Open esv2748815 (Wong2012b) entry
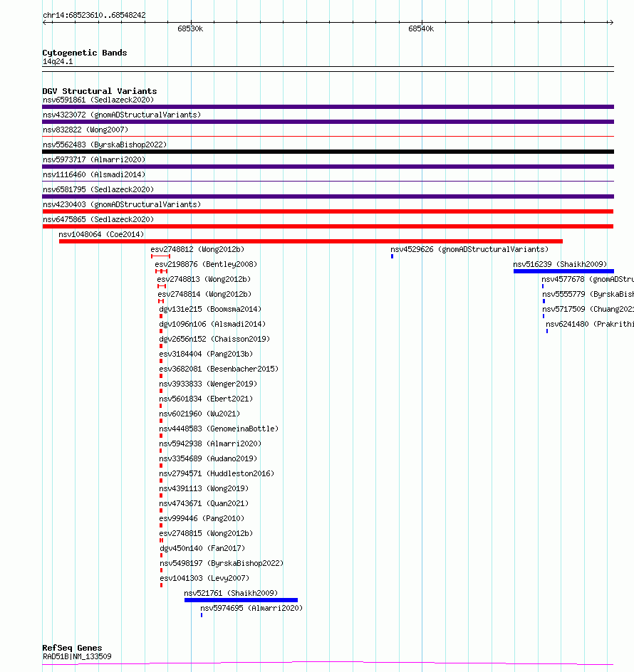The height and width of the screenshot is (672, 634). tap(206, 534)
